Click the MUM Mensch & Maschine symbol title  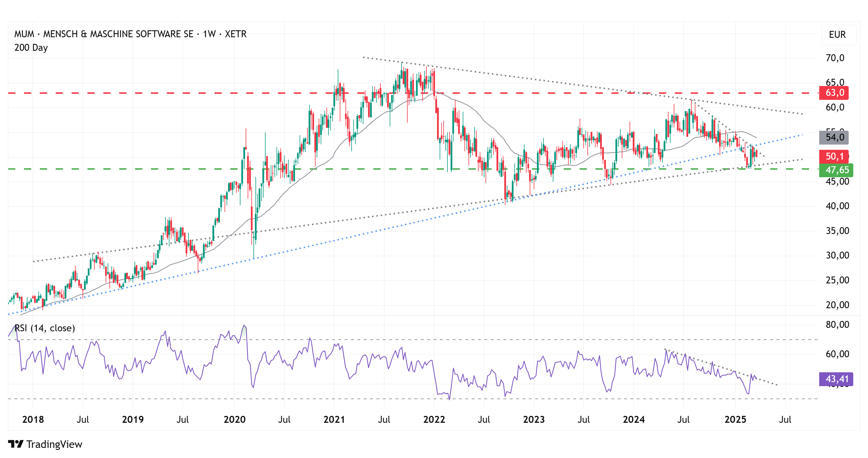pos(130,34)
